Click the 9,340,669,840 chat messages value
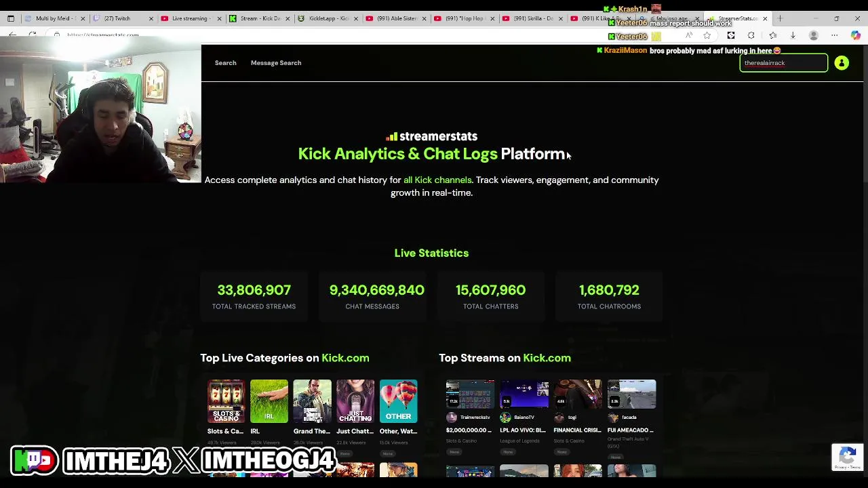Image resolution: width=868 pixels, height=488 pixels. pyautogui.click(x=377, y=290)
